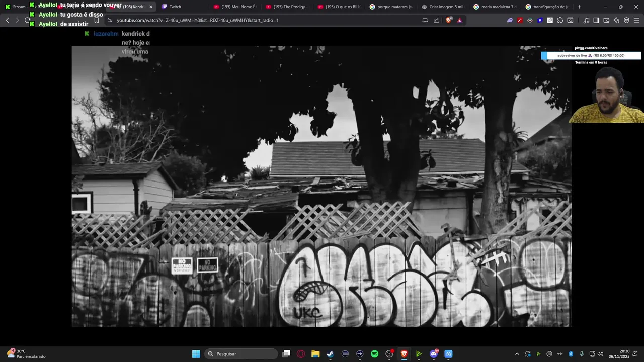Screen dimensions: 644x362
Task: Click the YouTube URL address bar
Action: click(x=262, y=20)
